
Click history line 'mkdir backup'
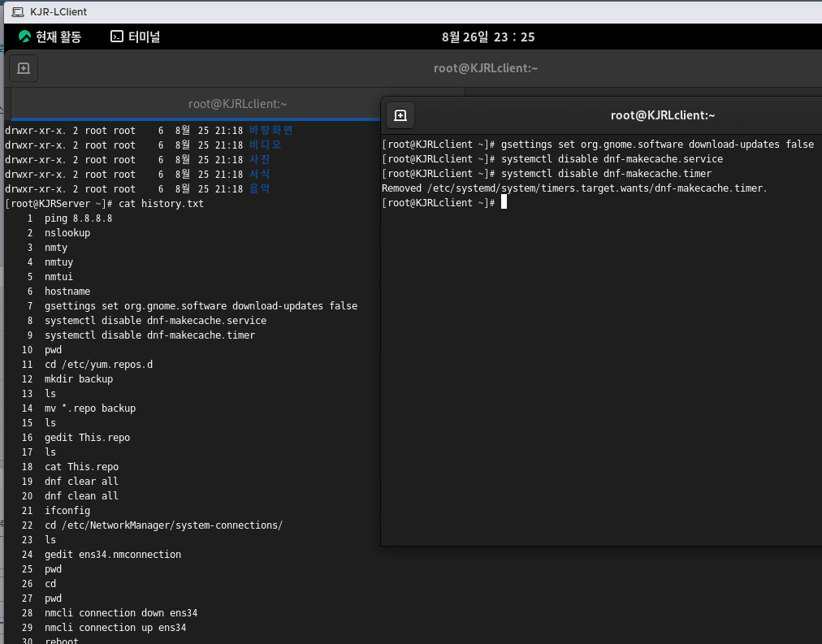(x=79, y=379)
